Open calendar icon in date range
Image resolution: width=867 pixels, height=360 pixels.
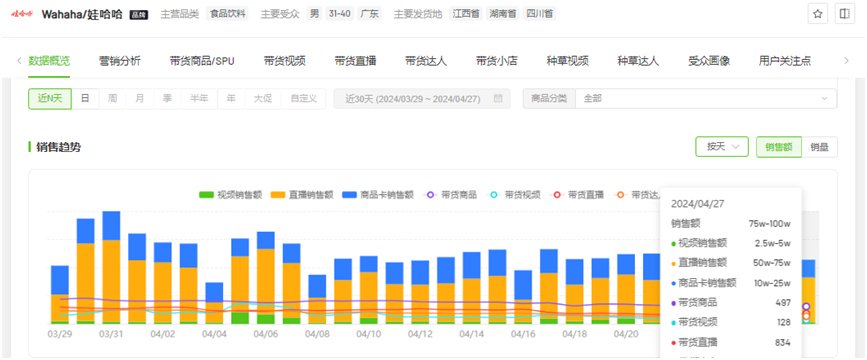coord(498,99)
